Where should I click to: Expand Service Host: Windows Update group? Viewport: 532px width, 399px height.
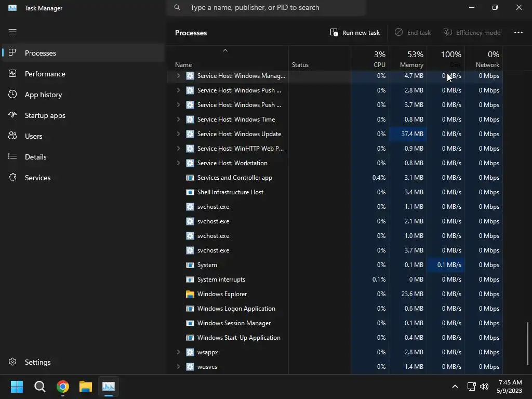pos(178,134)
